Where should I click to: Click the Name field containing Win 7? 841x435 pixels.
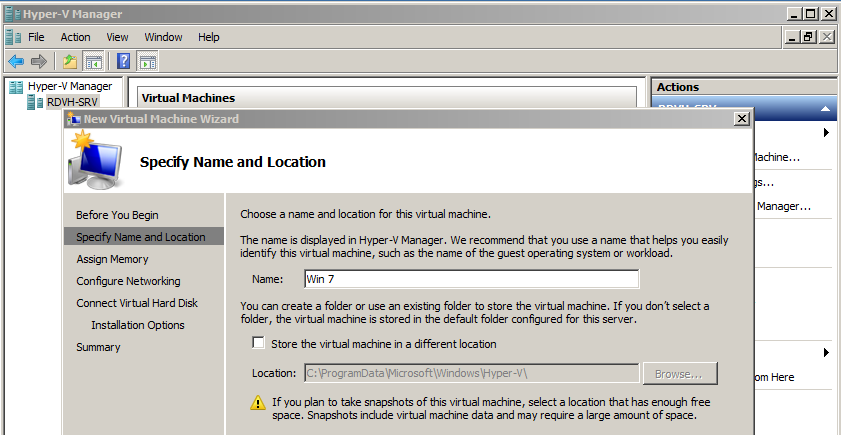[471, 279]
